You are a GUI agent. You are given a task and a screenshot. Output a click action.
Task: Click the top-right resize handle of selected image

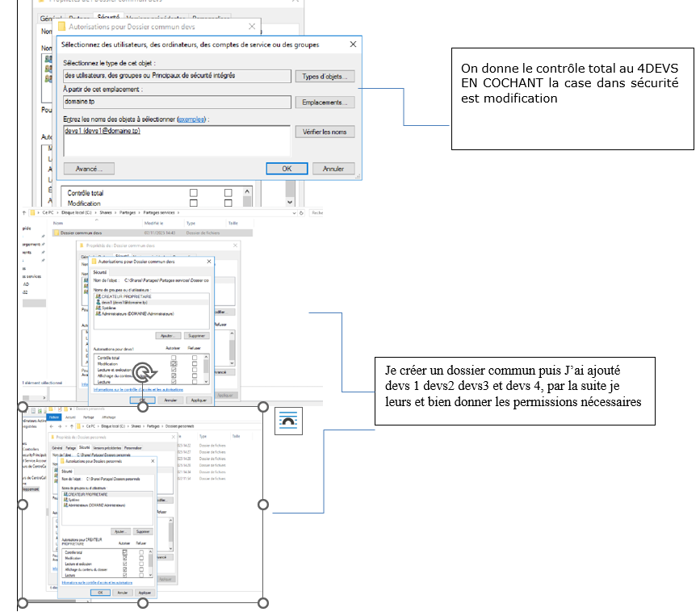263,407
